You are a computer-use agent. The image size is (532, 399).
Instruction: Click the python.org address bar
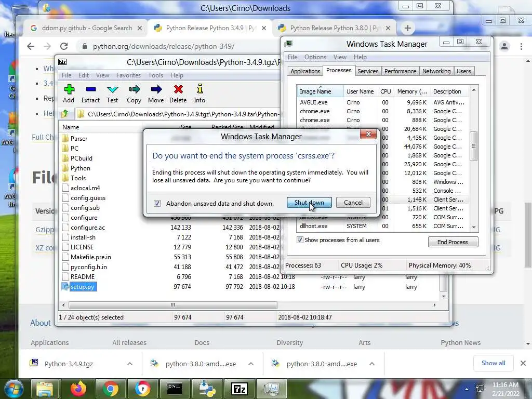coord(164,46)
